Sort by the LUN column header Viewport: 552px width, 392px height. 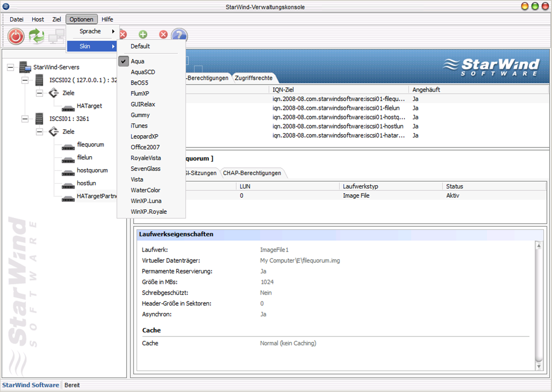[288, 186]
